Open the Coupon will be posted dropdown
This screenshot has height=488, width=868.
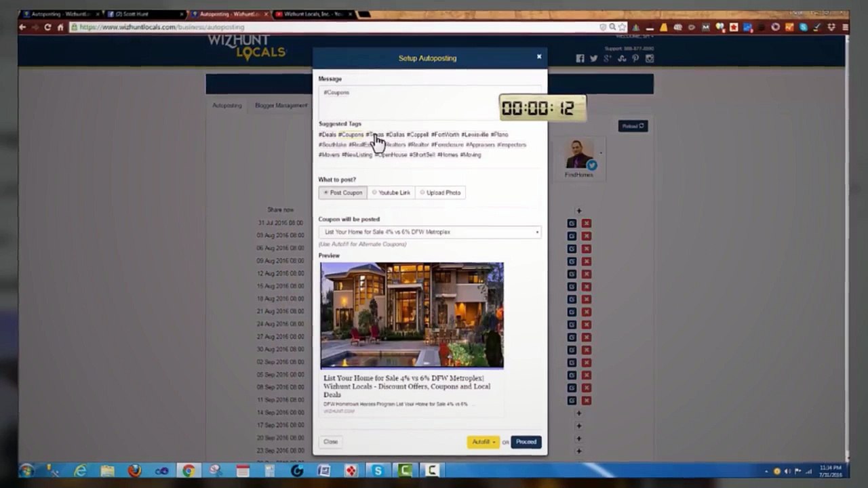point(430,232)
